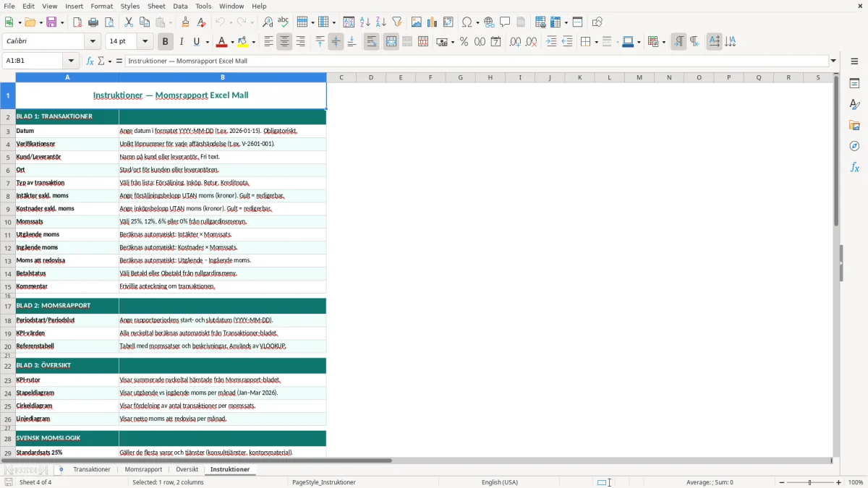The image size is (868, 488).
Task: Toggle the Print Preview icon
Action: [x=109, y=22]
